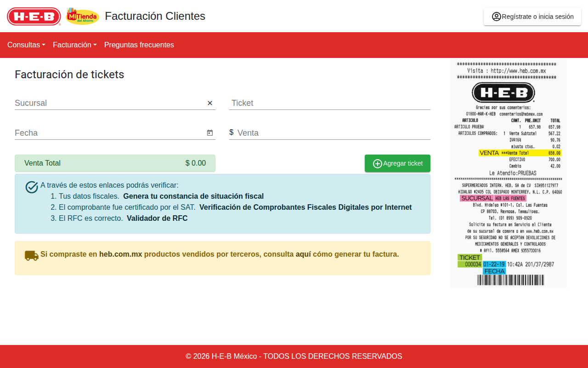Open Genera tu constancia de situación fiscal link

tap(193, 196)
